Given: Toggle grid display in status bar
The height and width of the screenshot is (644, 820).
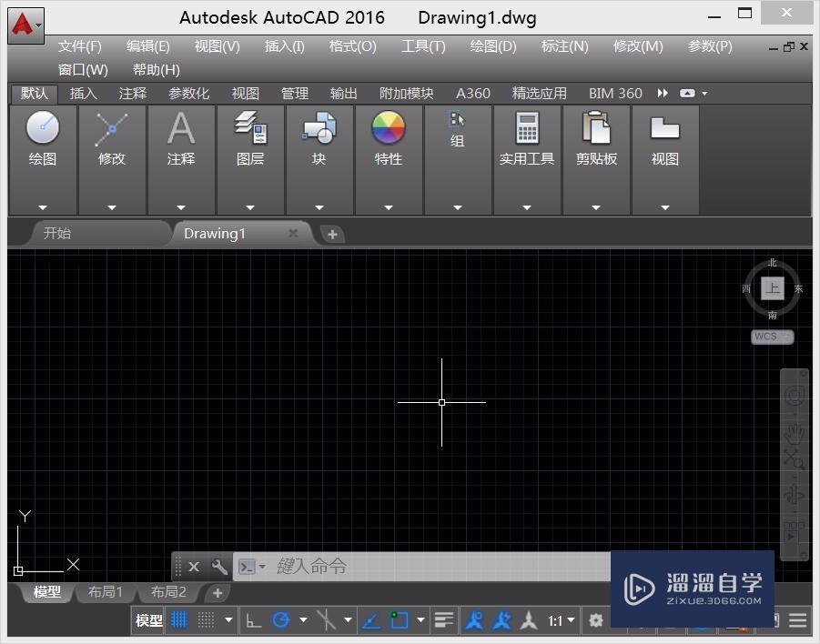Looking at the screenshot, I should click(179, 620).
